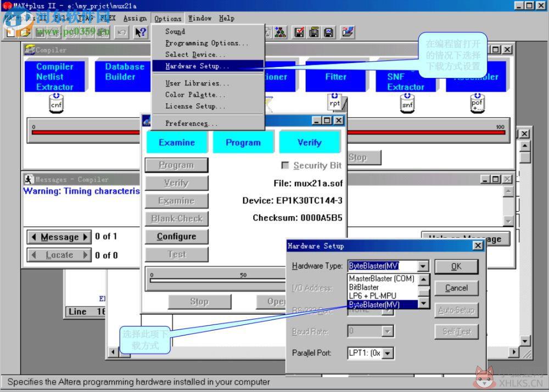Screen dimensions: 549x392
Task: Open the Programmer toolbar icon
Action: 349,32
